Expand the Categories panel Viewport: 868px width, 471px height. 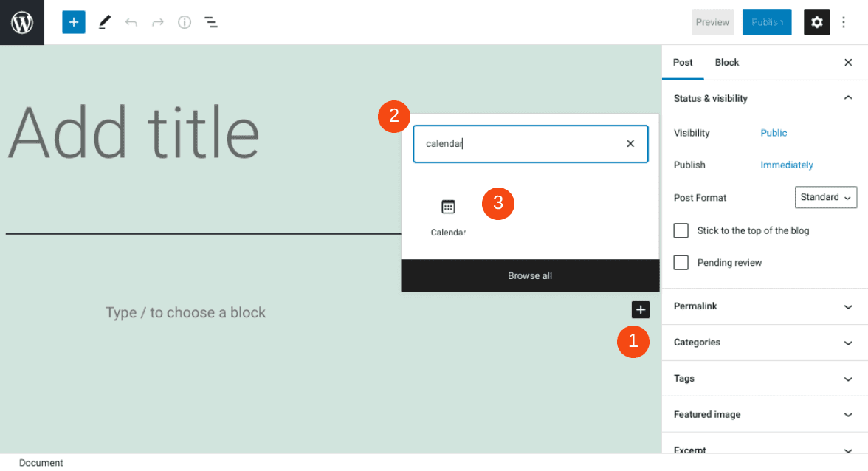point(764,343)
